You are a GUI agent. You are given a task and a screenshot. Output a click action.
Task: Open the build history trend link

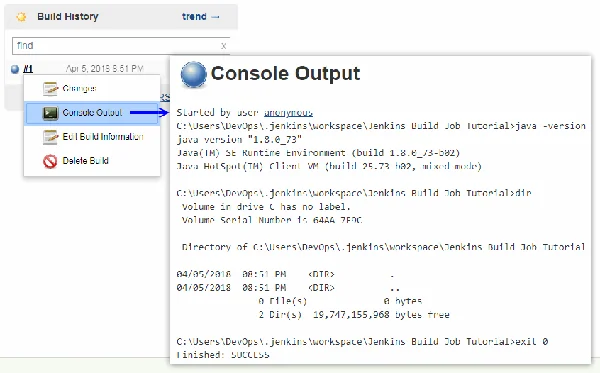click(201, 16)
